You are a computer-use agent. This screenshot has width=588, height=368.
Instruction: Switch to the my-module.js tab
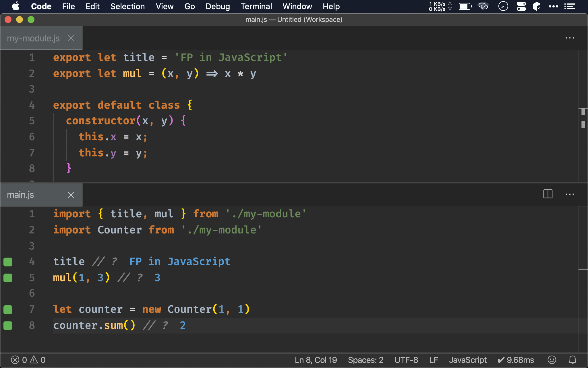coord(33,38)
